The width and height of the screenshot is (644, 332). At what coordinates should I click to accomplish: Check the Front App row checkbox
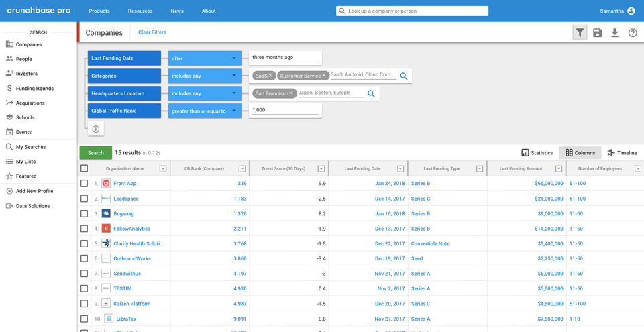point(85,184)
